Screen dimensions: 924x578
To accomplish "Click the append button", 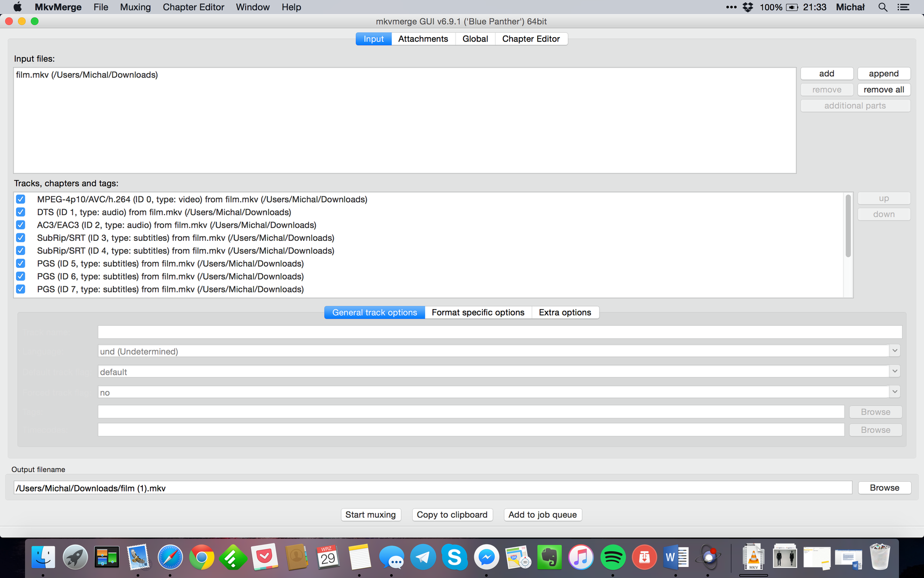I will 884,74.
